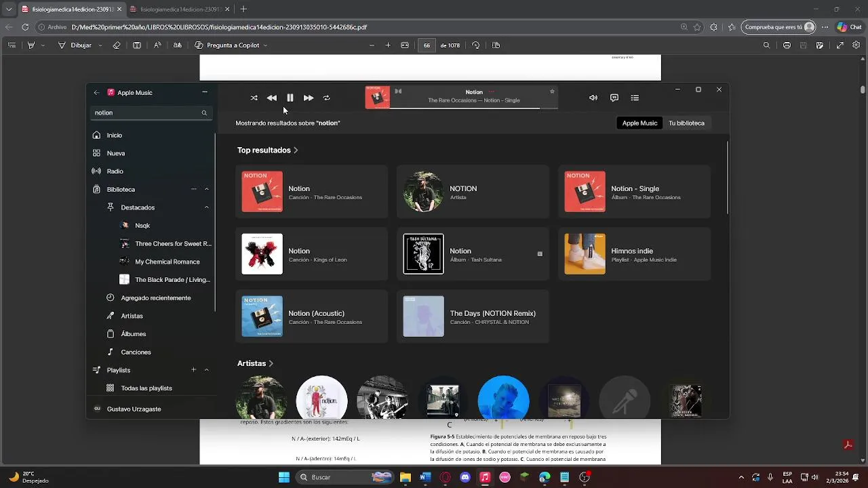Open more options for the current song
Viewport: 868px width, 488px height.
492,92
